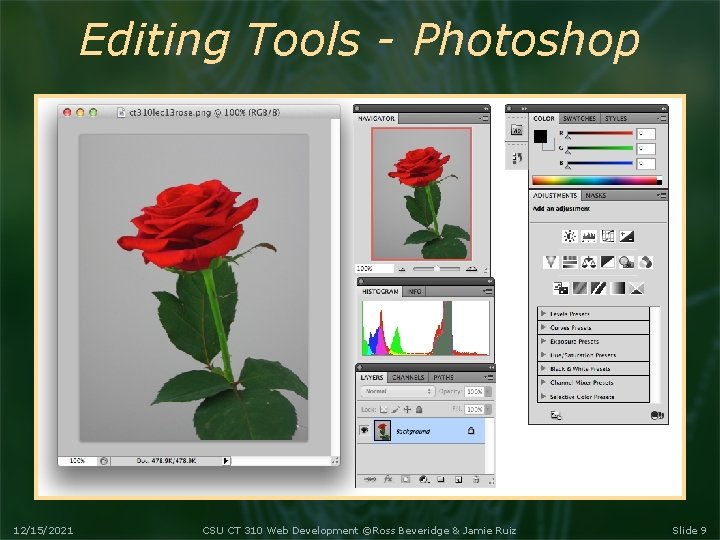Open the Mini Bridge panel icon
This screenshot has height=540, width=720.
(x=517, y=129)
